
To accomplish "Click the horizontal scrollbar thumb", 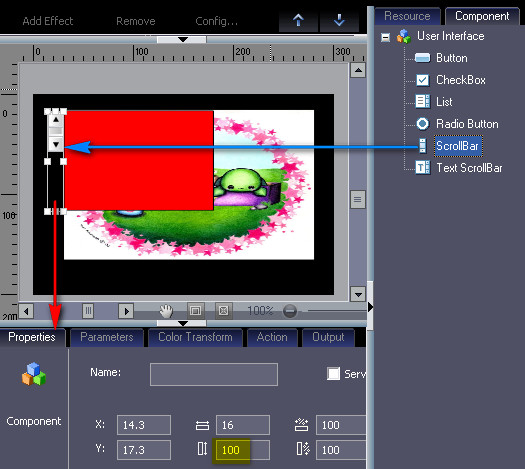I will [x=88, y=311].
